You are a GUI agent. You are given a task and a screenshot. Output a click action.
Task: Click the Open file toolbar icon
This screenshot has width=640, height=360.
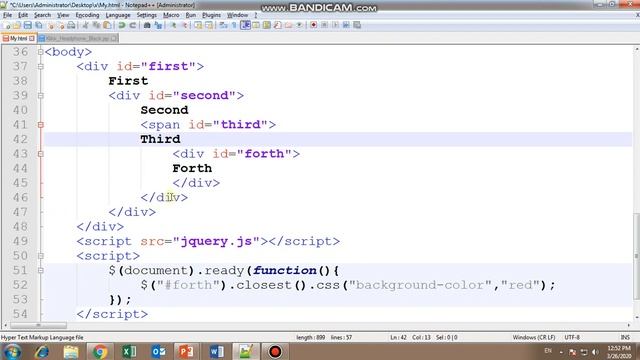pos(16,25)
